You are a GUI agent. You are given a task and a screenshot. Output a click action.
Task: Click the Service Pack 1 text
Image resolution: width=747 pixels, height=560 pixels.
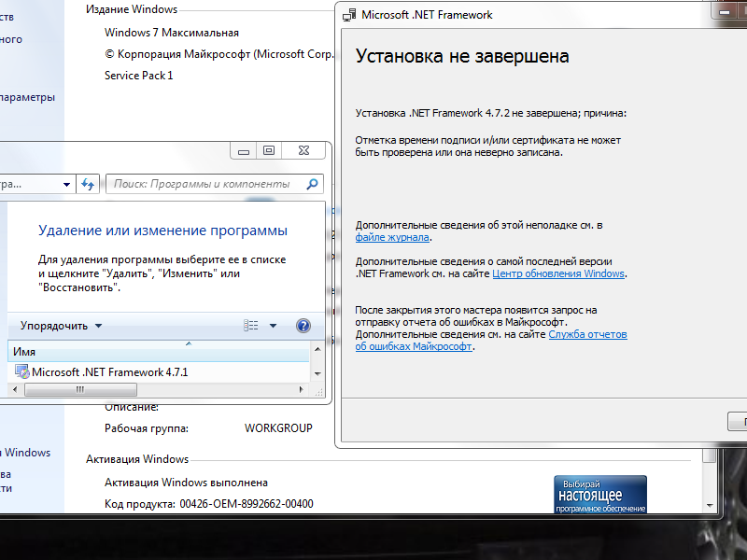point(138,76)
